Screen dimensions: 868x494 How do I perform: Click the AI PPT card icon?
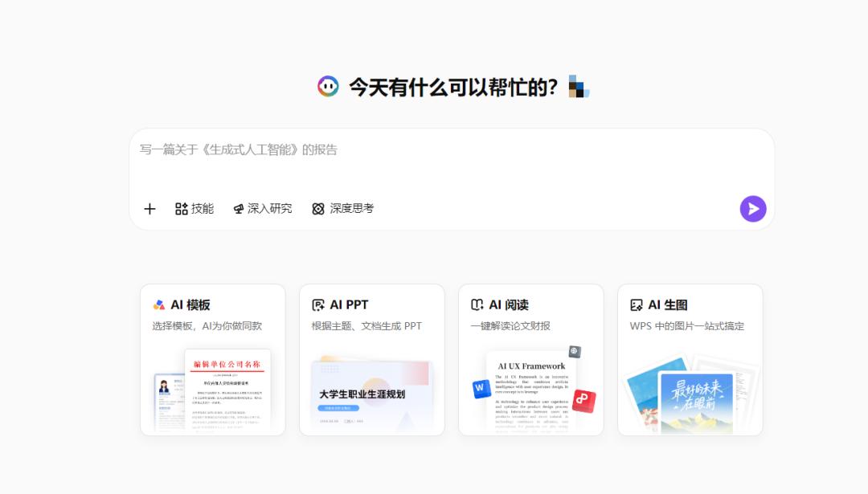(318, 305)
